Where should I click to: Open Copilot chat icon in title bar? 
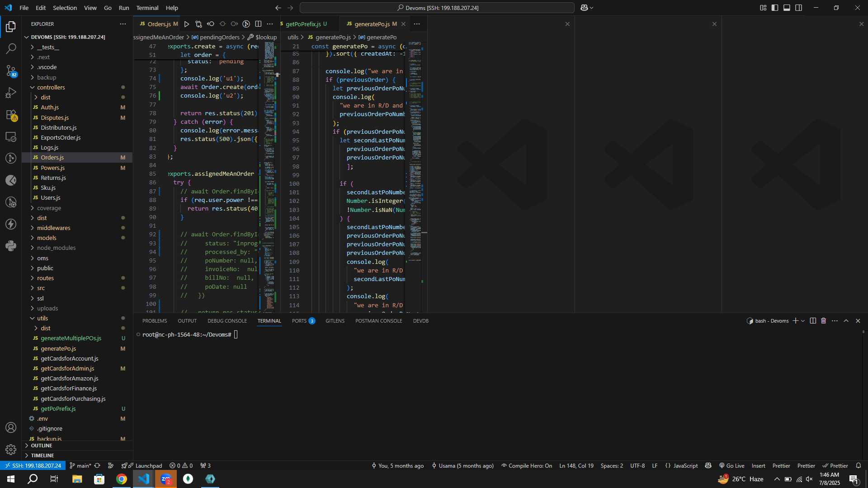click(584, 8)
